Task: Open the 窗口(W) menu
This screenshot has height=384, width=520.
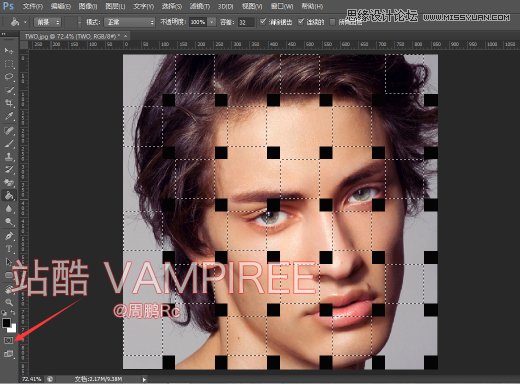Action: tap(282, 6)
